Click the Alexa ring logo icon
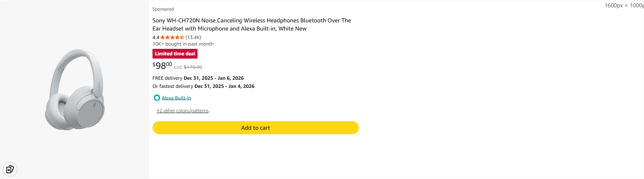 tap(157, 98)
